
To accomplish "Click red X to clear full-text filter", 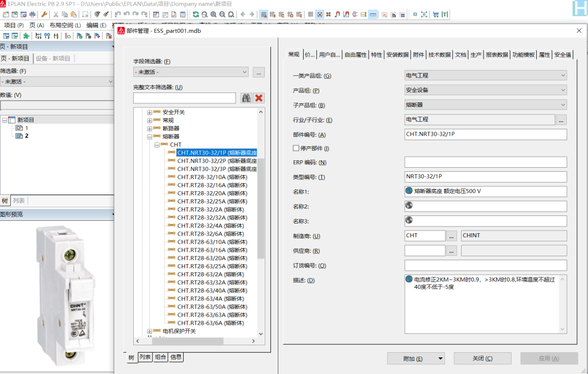I will (259, 98).
